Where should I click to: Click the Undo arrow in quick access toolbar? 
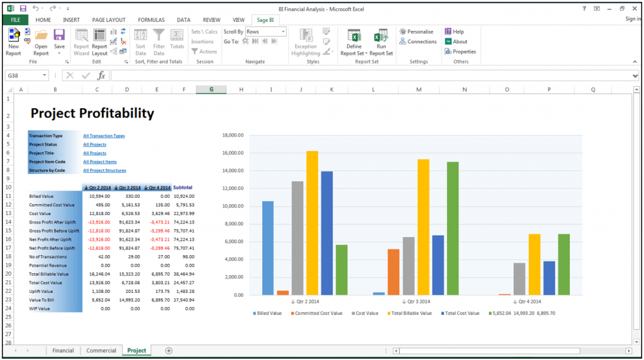pyautogui.click(x=36, y=9)
